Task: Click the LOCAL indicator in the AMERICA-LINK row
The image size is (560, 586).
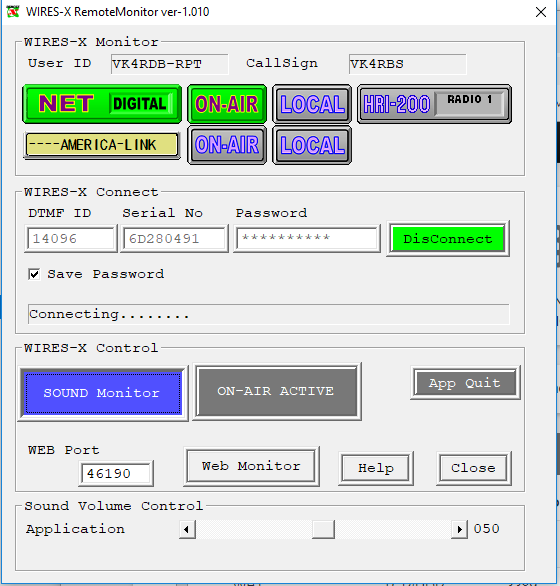Action: pyautogui.click(x=312, y=145)
